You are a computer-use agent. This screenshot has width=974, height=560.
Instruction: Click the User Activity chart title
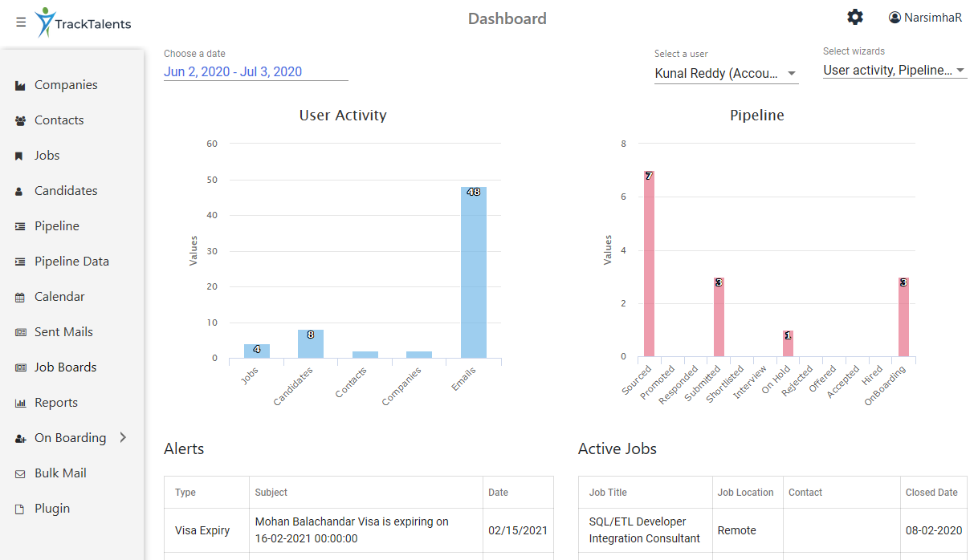[343, 116]
